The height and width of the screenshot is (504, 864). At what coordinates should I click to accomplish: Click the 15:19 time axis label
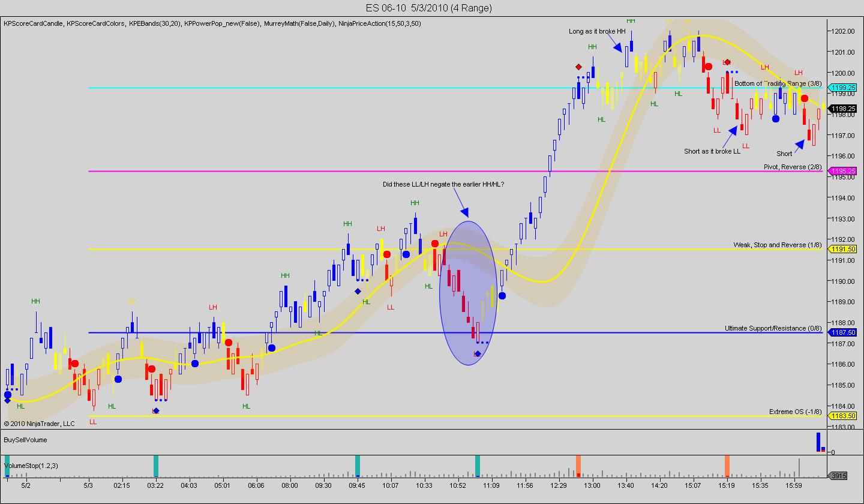(727, 485)
